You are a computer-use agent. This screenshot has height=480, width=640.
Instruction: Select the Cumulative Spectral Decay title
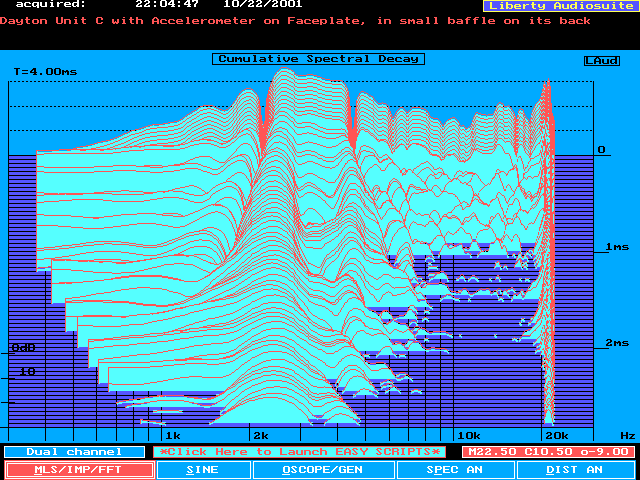pos(318,59)
